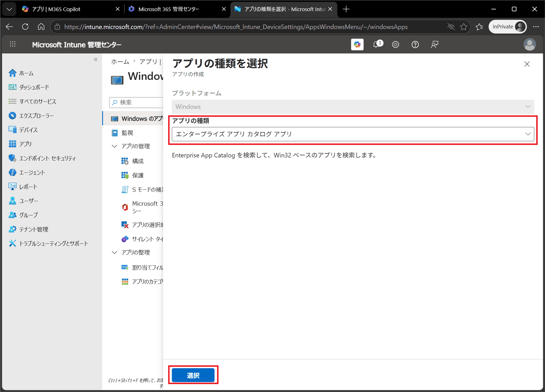Collapse the アプリの管理 section
This screenshot has width=545, height=392.
114,146
